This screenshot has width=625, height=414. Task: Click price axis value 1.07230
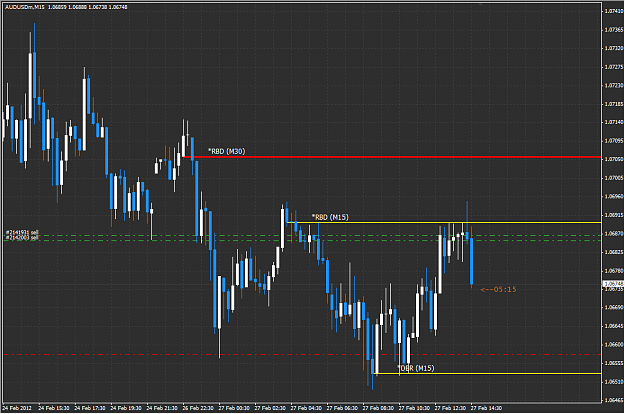pos(614,85)
